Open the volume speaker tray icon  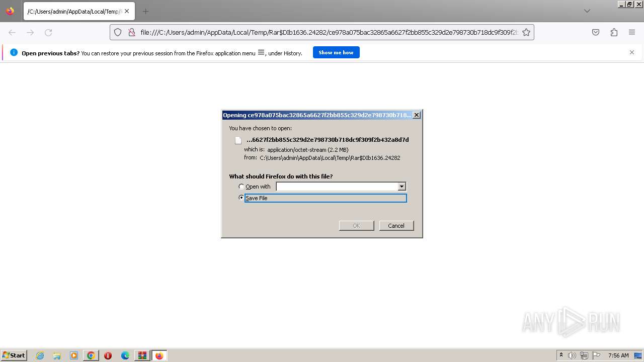(x=572, y=355)
